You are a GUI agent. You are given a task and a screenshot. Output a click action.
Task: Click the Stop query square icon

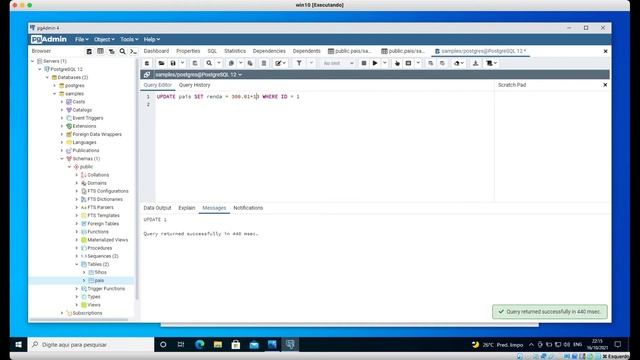(x=364, y=63)
